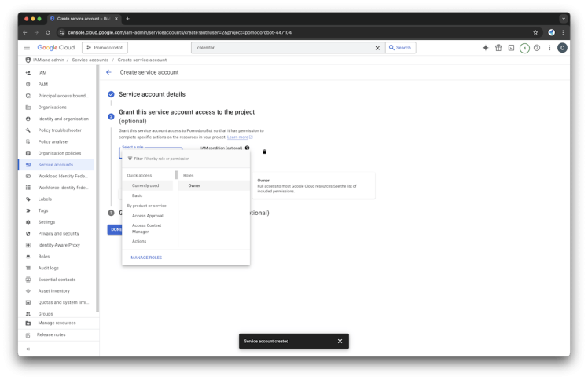Click the back arrow beside Create service account

pyautogui.click(x=108, y=72)
